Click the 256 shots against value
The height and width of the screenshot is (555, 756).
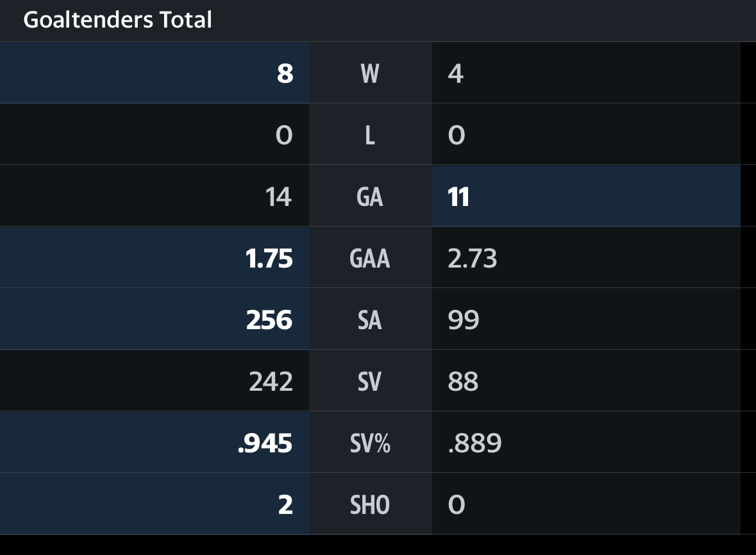coord(269,320)
